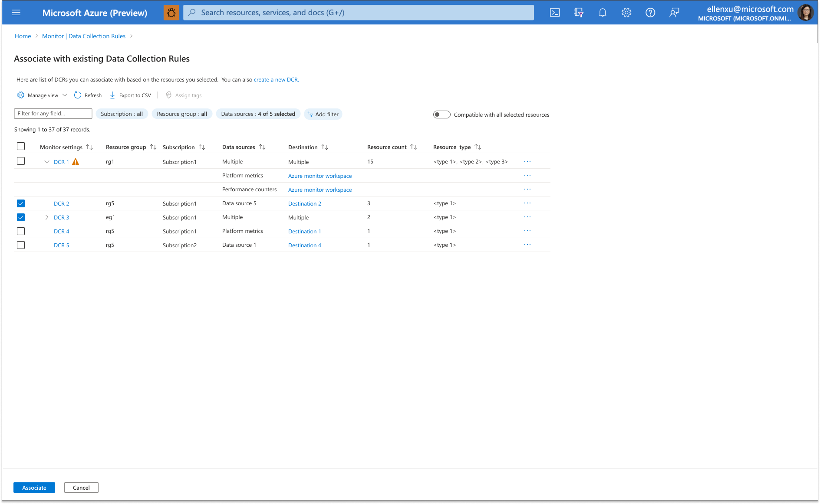Focus the Search resources, services, and docs bar

[x=359, y=13]
